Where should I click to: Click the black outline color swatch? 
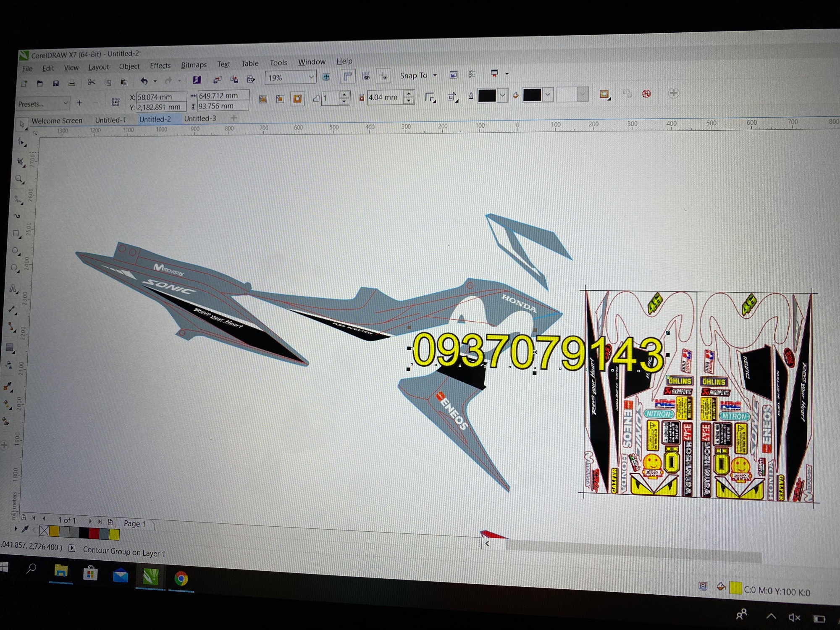487,96
